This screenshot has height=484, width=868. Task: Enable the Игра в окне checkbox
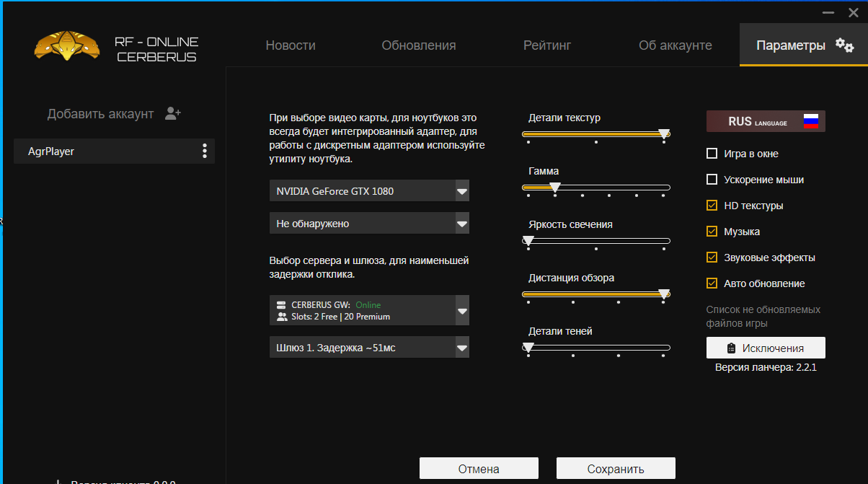coord(712,154)
